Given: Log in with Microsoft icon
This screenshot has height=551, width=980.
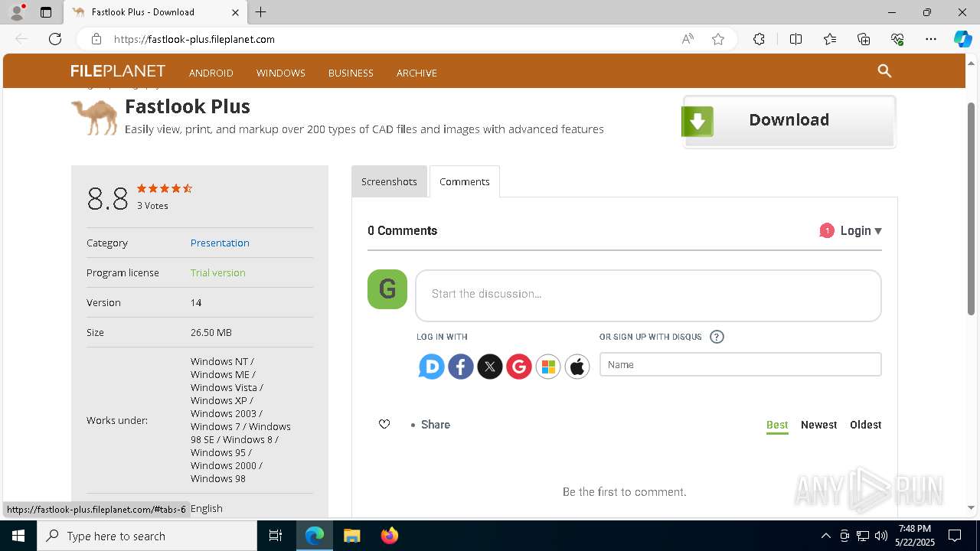Looking at the screenshot, I should [547, 367].
